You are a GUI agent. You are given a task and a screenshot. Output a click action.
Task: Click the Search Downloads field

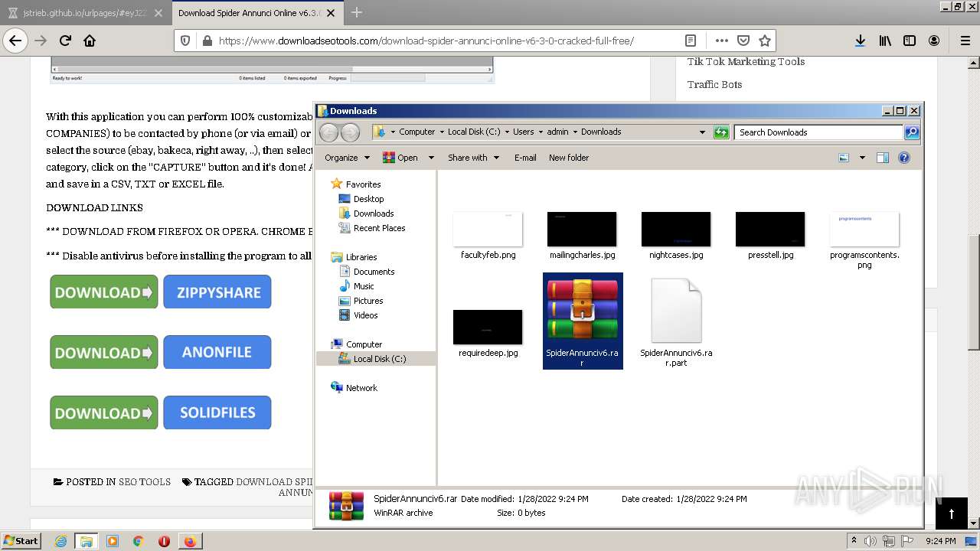click(818, 132)
